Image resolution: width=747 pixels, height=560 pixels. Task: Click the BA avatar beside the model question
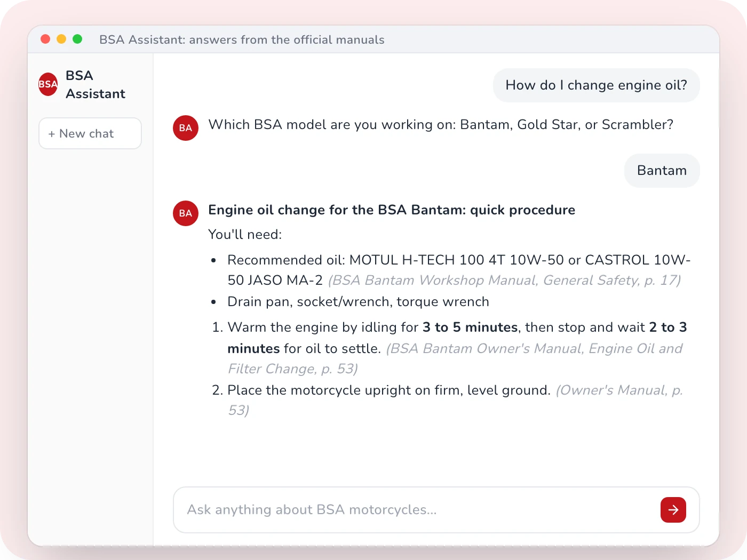pos(186,128)
